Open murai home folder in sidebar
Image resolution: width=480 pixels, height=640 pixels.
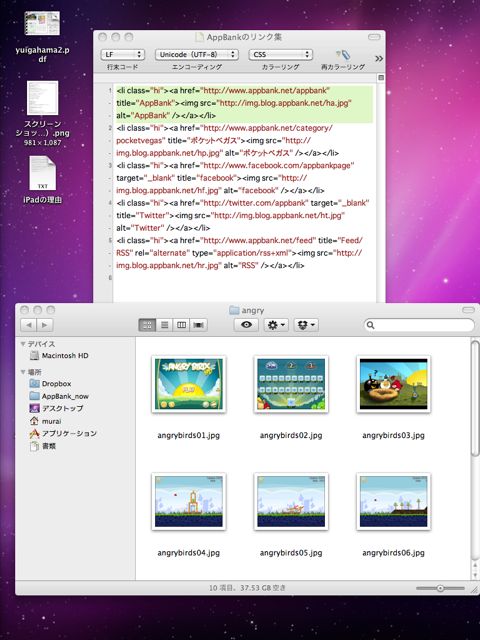tap(45, 421)
